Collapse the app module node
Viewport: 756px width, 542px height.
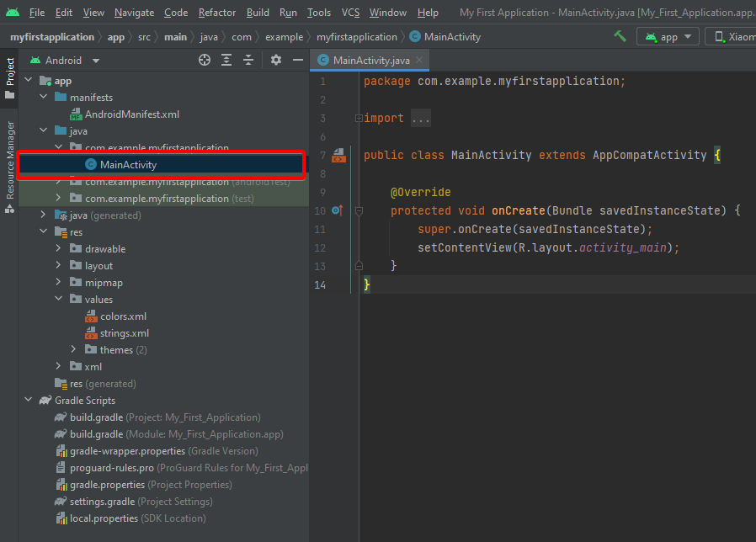[29, 80]
